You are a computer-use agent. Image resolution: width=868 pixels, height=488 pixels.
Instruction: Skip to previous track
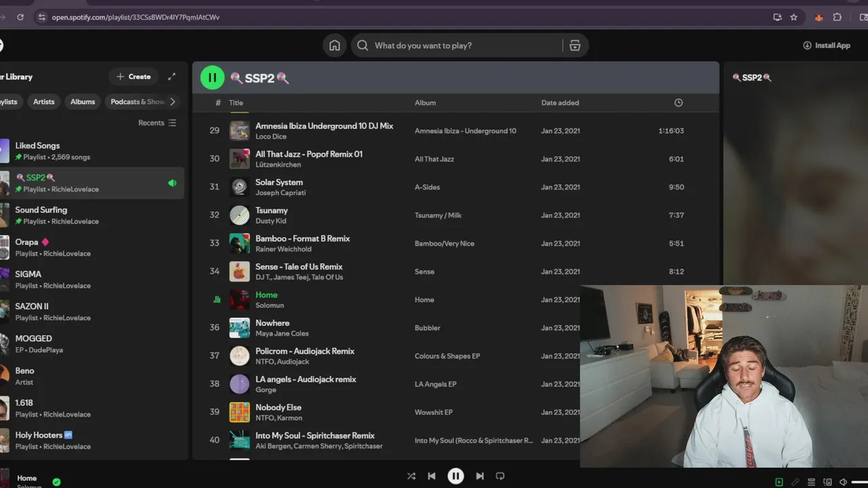tap(431, 476)
